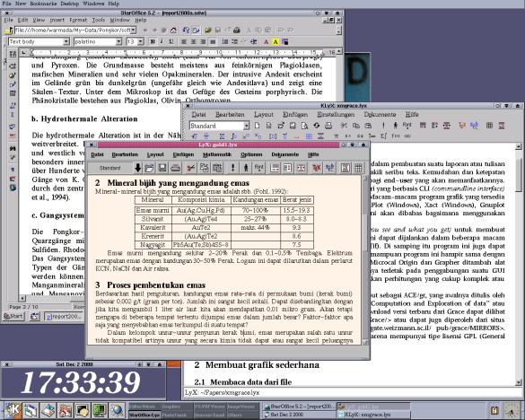The image size is (525, 420).
Task: Click the print icon in StarOffice function bar
Action: (237, 31)
